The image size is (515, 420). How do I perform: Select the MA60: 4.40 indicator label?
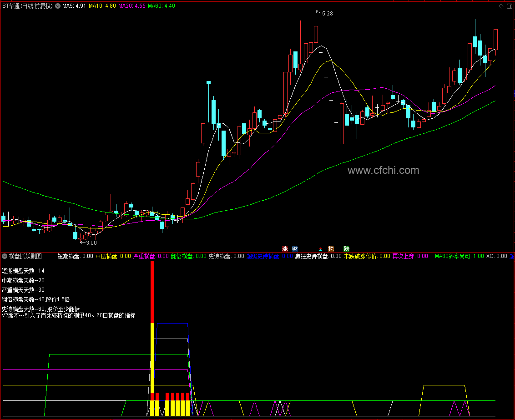point(161,6)
